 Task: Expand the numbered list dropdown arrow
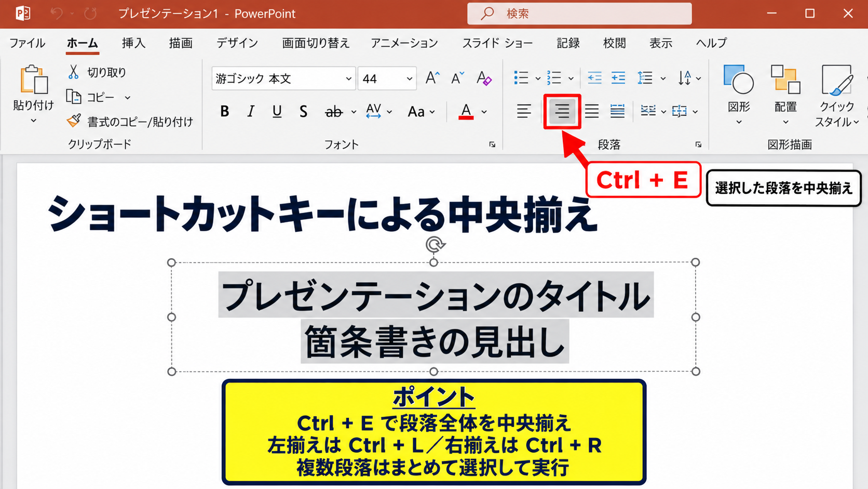pos(571,78)
